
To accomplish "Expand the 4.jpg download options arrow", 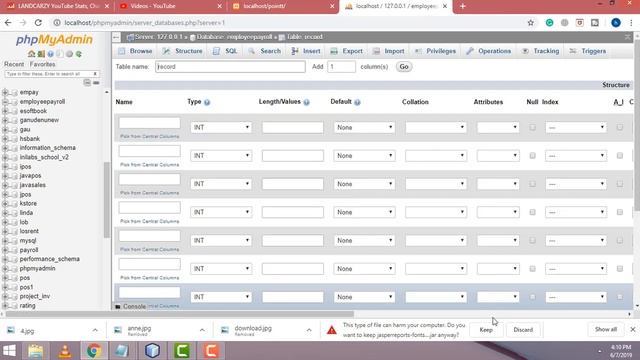I will pos(95,330).
